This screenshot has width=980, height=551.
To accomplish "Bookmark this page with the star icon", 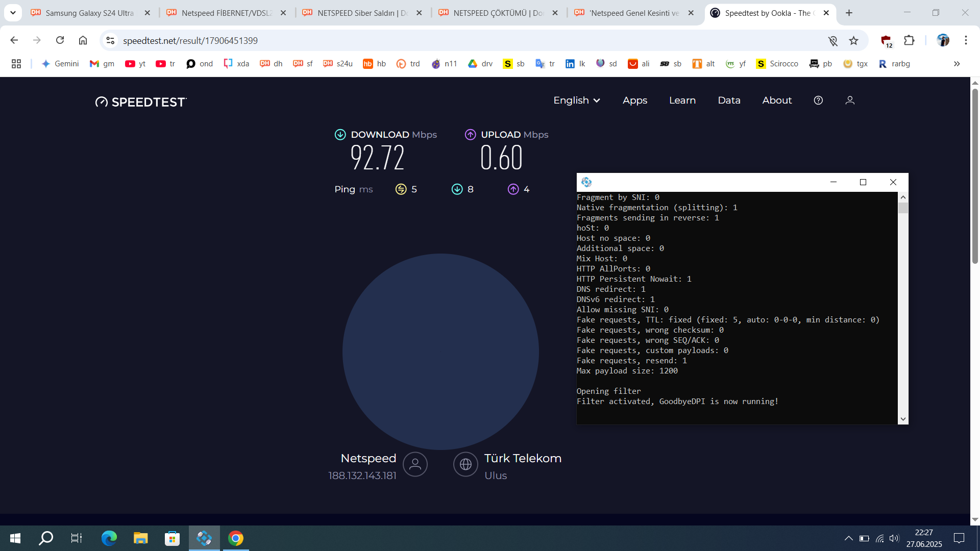I will click(853, 40).
